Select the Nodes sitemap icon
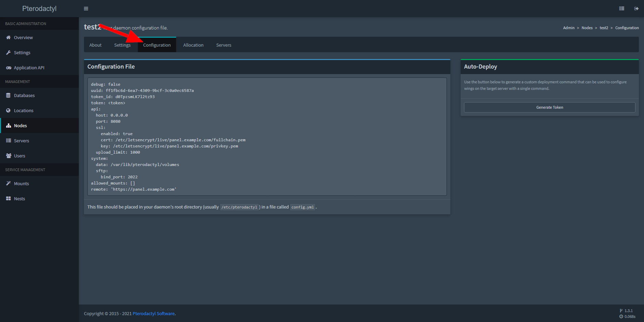This screenshot has height=322, width=644. 8,126
